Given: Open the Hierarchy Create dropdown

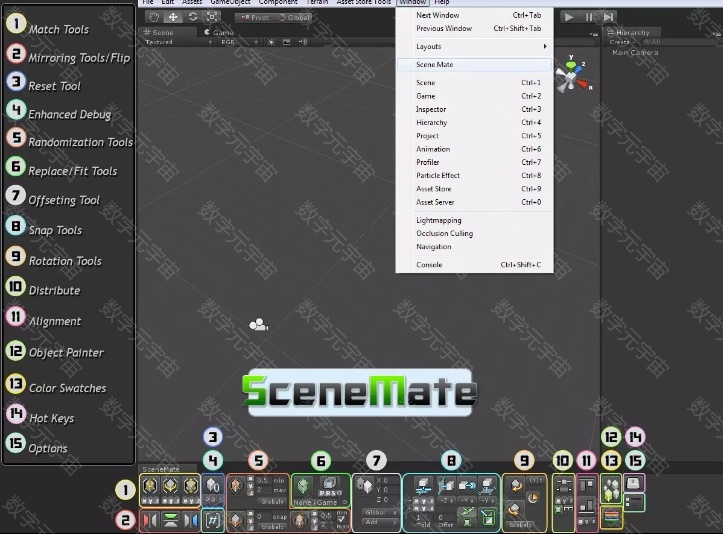Looking at the screenshot, I should point(621,42).
